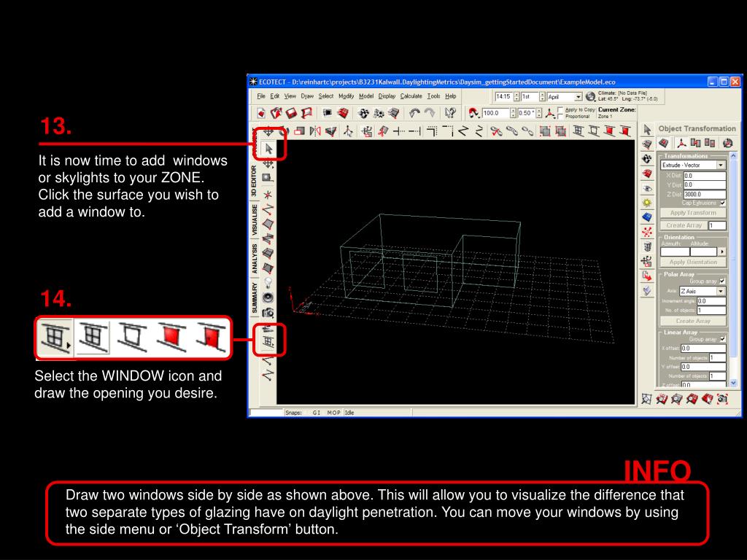
Task: Click the globe climate icon
Action: pos(590,96)
